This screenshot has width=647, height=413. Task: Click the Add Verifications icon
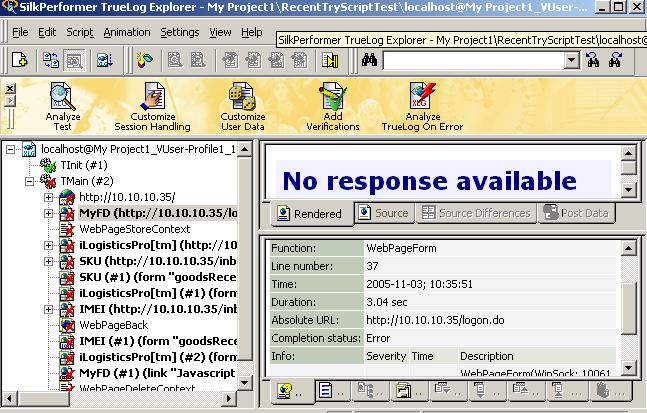[x=333, y=106]
